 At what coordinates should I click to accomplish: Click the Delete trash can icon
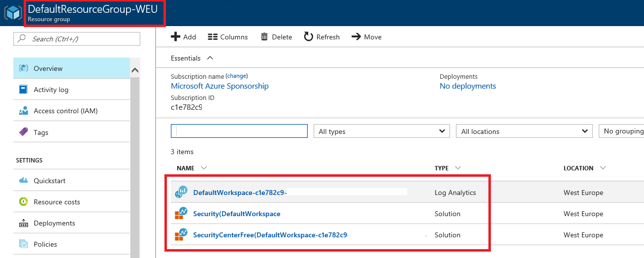[x=264, y=37]
